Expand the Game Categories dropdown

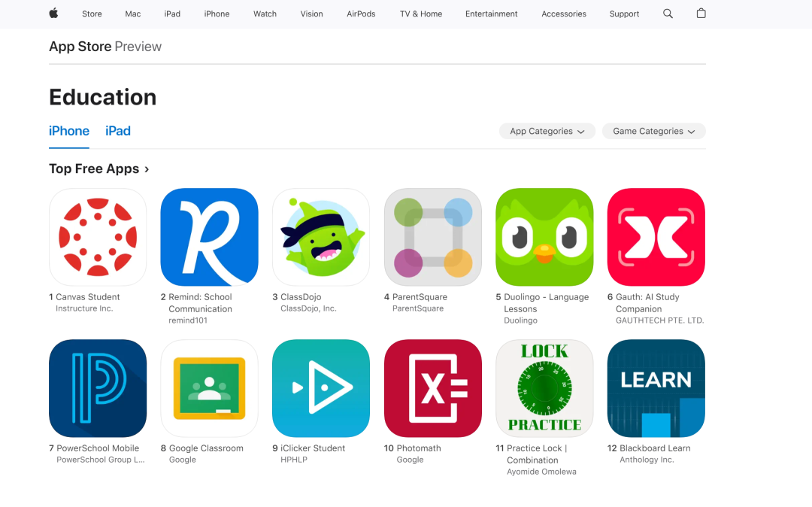653,131
